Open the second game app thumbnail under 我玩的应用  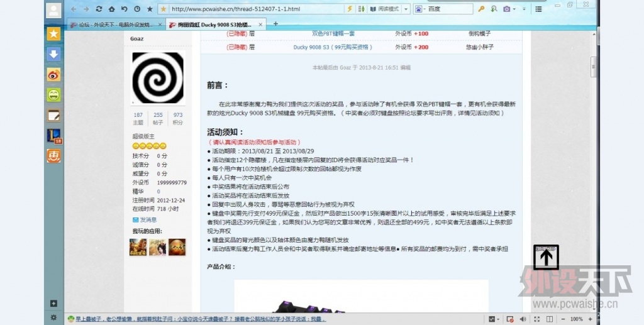pos(158,247)
